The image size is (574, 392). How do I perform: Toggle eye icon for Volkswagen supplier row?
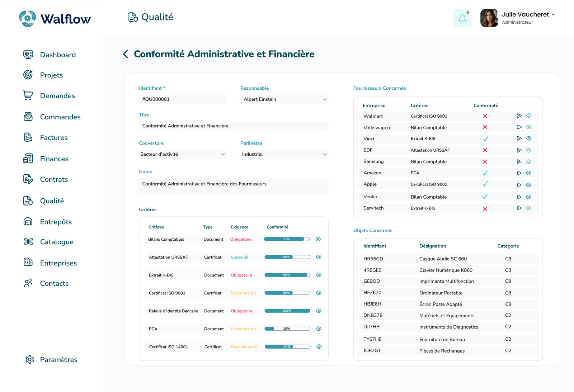pyautogui.click(x=529, y=127)
